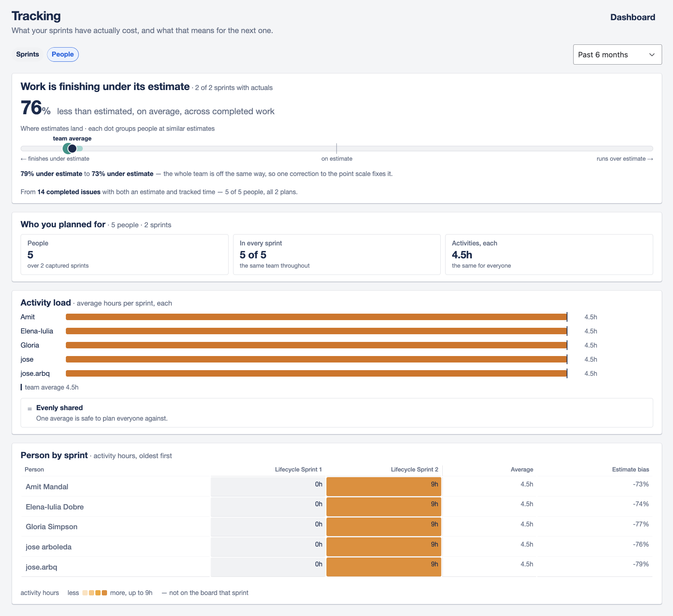Click the Lifecycle Sprint 1 column header
The height and width of the screenshot is (616, 673).
[x=298, y=469]
